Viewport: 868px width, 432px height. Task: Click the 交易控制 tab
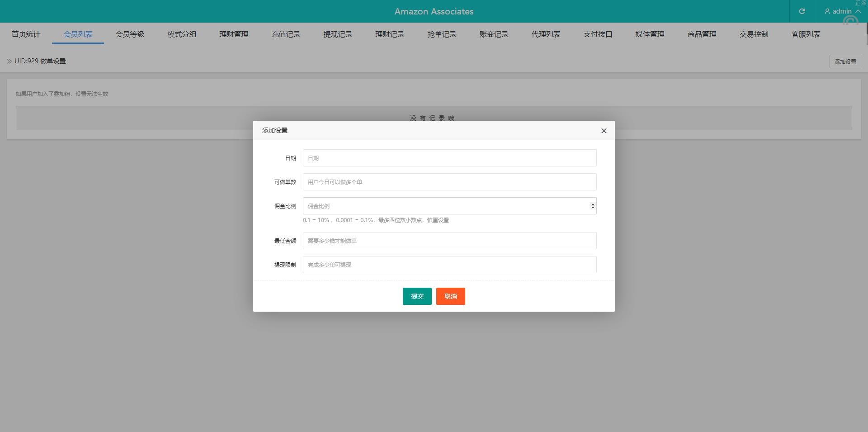pos(754,34)
